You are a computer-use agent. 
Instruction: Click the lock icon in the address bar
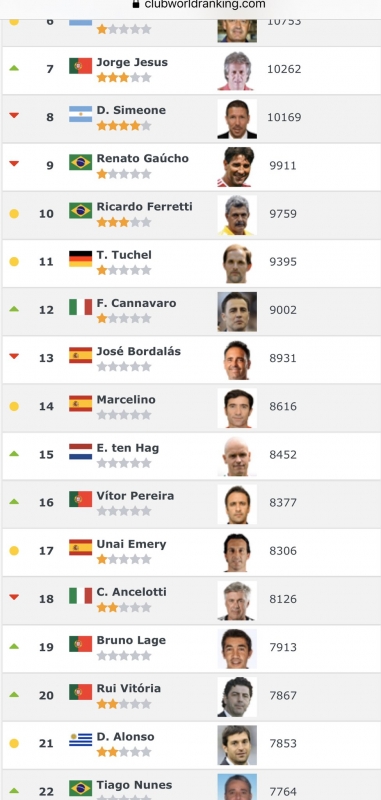136,4
